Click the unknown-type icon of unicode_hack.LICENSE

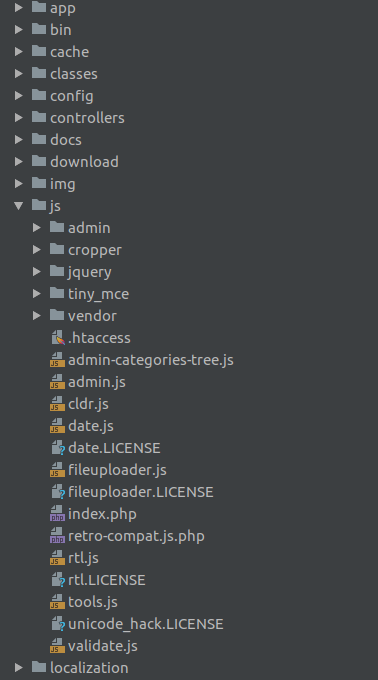58,624
